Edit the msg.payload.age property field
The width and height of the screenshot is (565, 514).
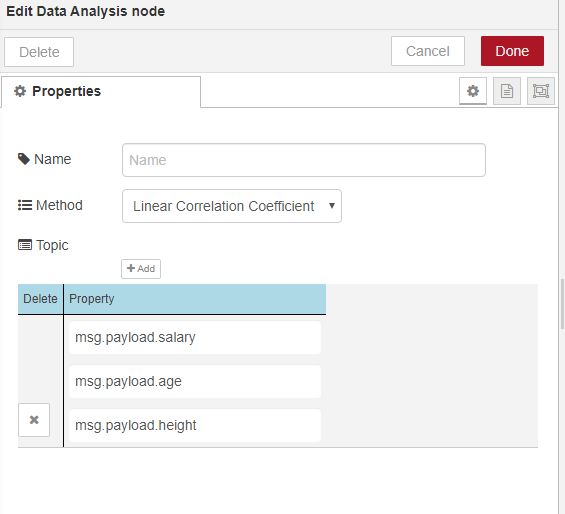pos(195,382)
